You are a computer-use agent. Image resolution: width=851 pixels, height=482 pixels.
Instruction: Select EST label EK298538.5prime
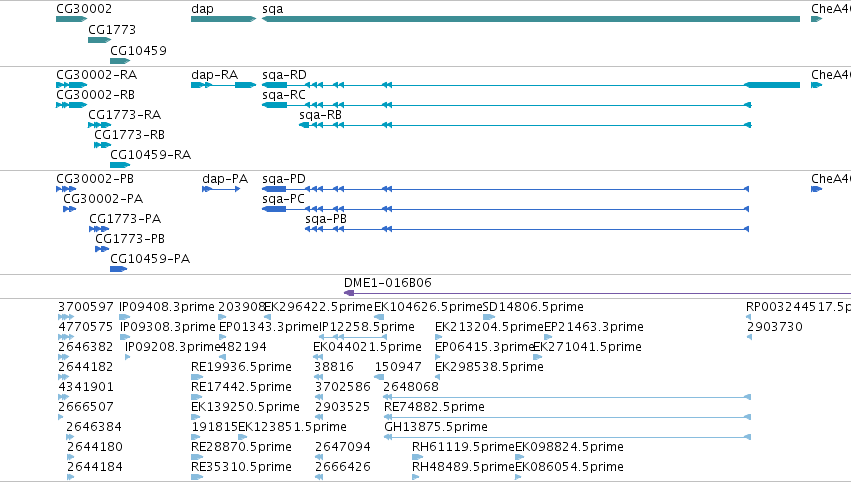point(490,366)
